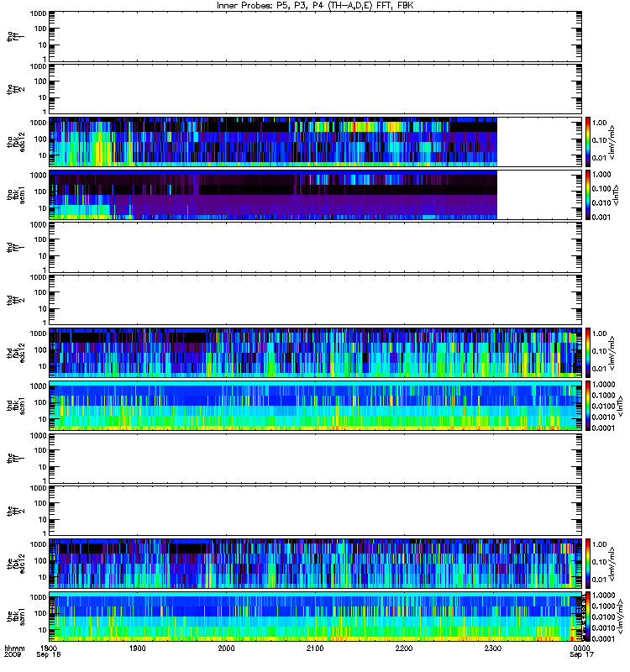Click the 'hhmm' axis unit label
Screen dimensions: 630x672
pyautogui.click(x=14, y=648)
